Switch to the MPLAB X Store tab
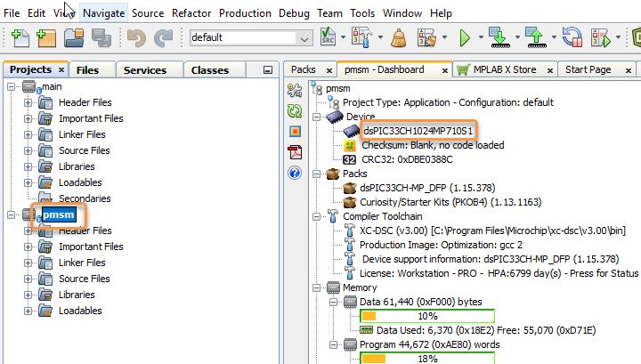The height and width of the screenshot is (364, 641). click(505, 69)
